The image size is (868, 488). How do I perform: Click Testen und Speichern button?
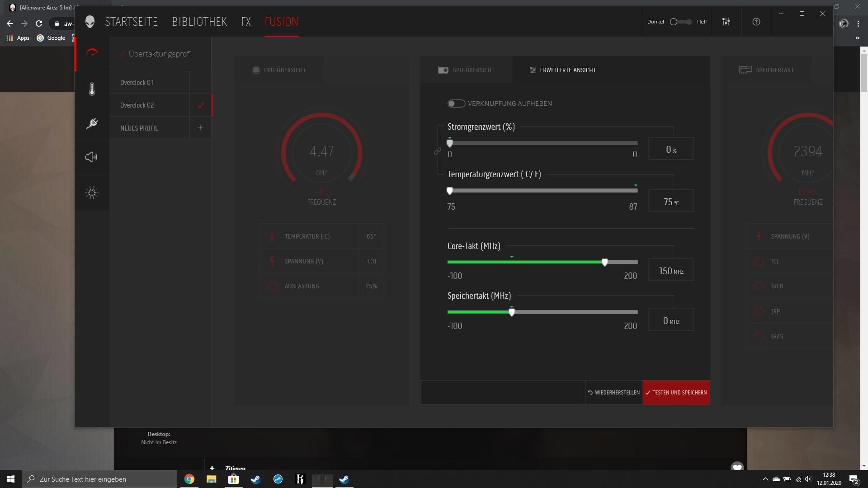(x=676, y=392)
